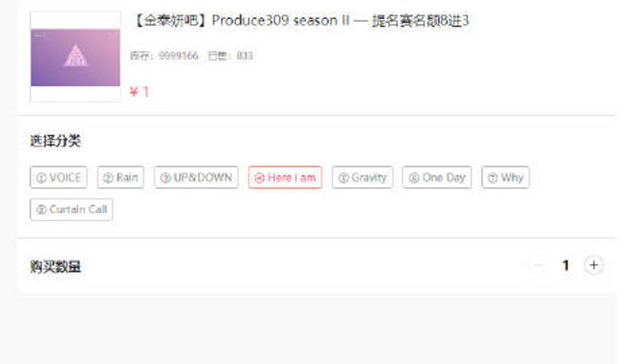Select the ① VOICE category option
Image resolution: width=627 pixels, height=364 pixels.
(58, 177)
